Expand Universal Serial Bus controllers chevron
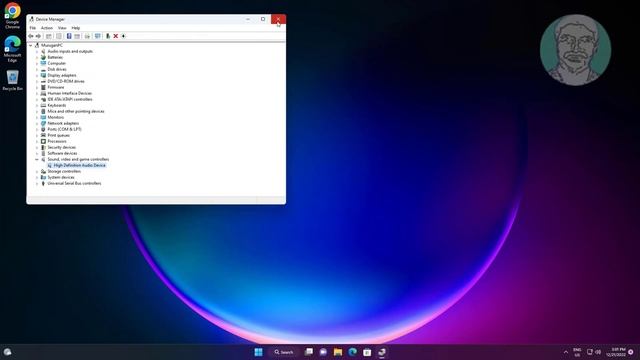Image resolution: width=640 pixels, height=360 pixels. tap(37, 183)
